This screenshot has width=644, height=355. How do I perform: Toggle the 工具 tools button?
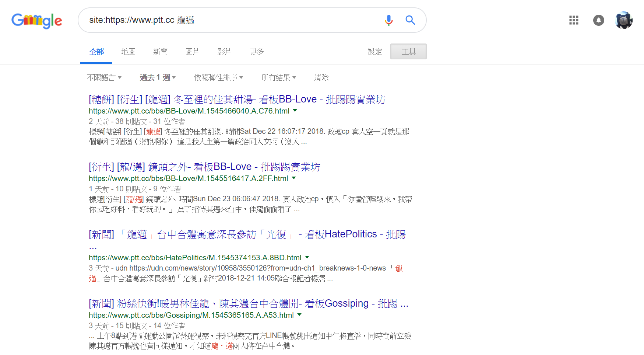click(408, 52)
